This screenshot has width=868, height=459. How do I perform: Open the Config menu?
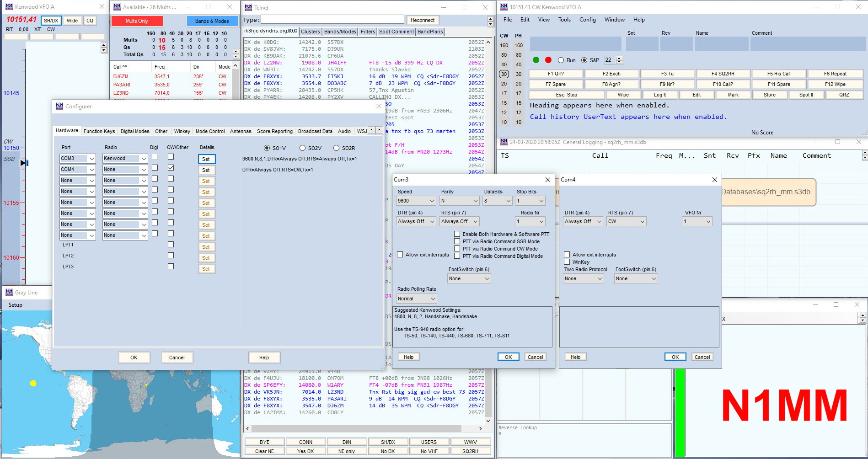coord(587,20)
